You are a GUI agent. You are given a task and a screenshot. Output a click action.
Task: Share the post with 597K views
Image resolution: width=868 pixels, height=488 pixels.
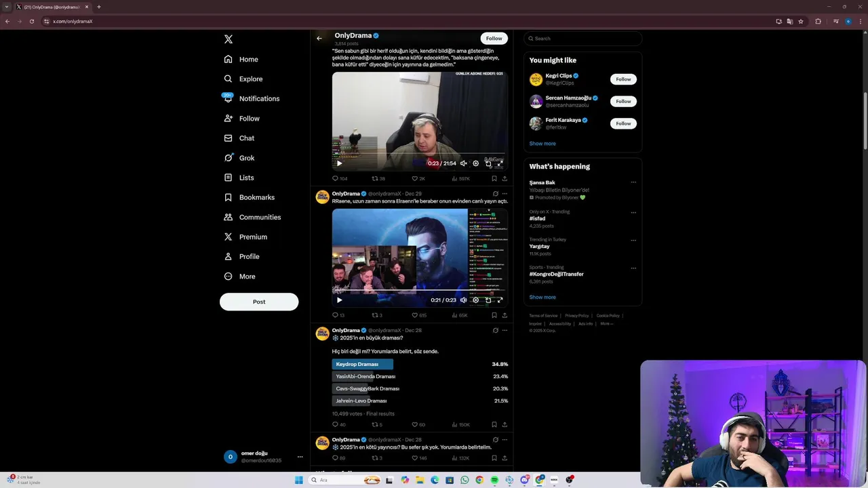click(x=505, y=179)
